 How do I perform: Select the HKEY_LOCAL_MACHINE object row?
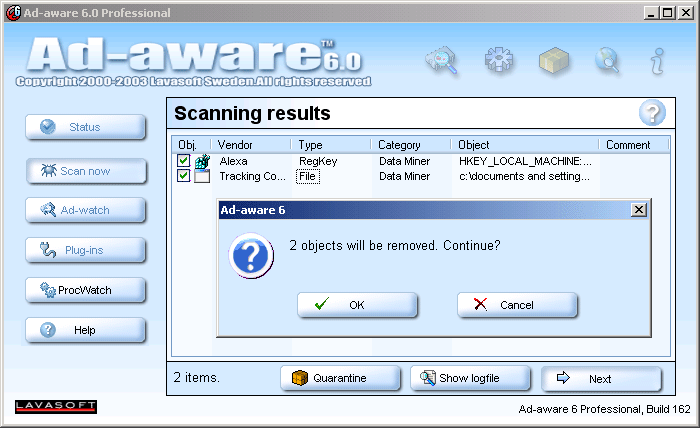pos(525,160)
